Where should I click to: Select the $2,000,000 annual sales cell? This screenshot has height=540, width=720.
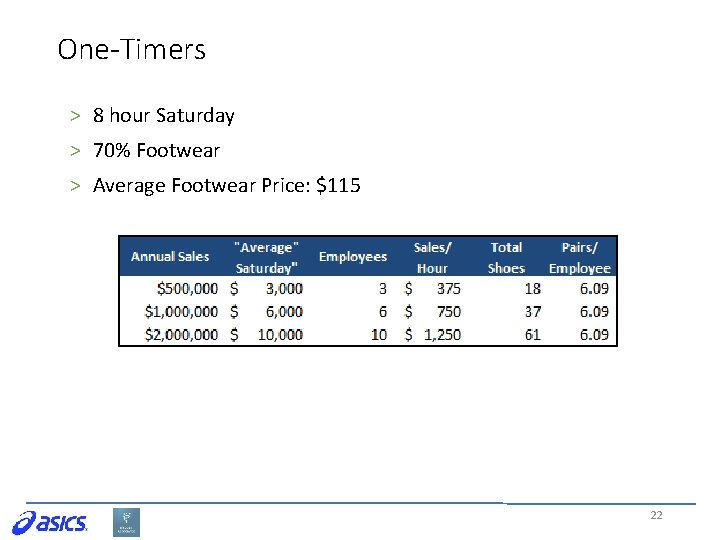pos(181,334)
